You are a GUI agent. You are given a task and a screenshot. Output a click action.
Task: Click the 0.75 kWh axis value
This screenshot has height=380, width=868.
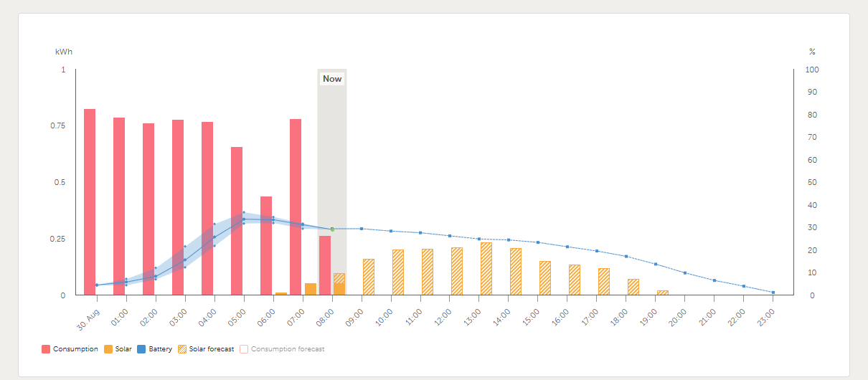pyautogui.click(x=57, y=126)
